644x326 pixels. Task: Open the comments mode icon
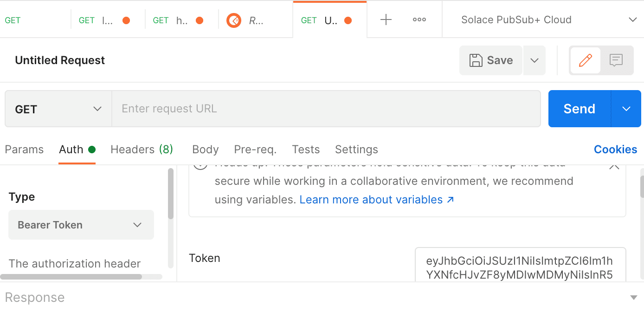pyautogui.click(x=616, y=60)
